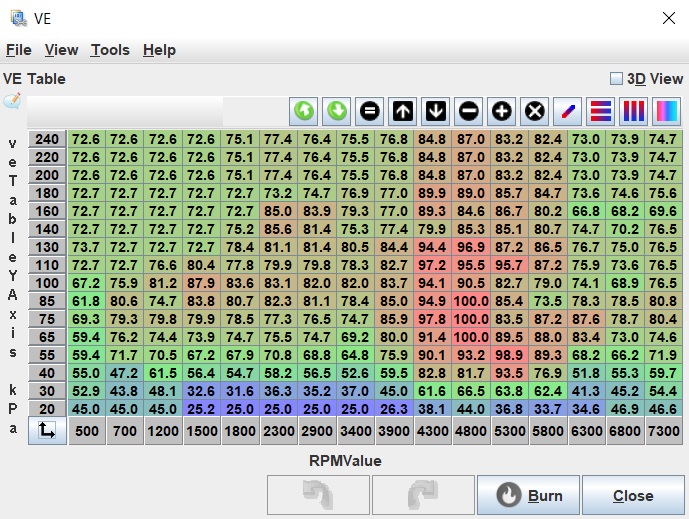Click the Burn button
The image size is (689, 519).
tap(527, 495)
